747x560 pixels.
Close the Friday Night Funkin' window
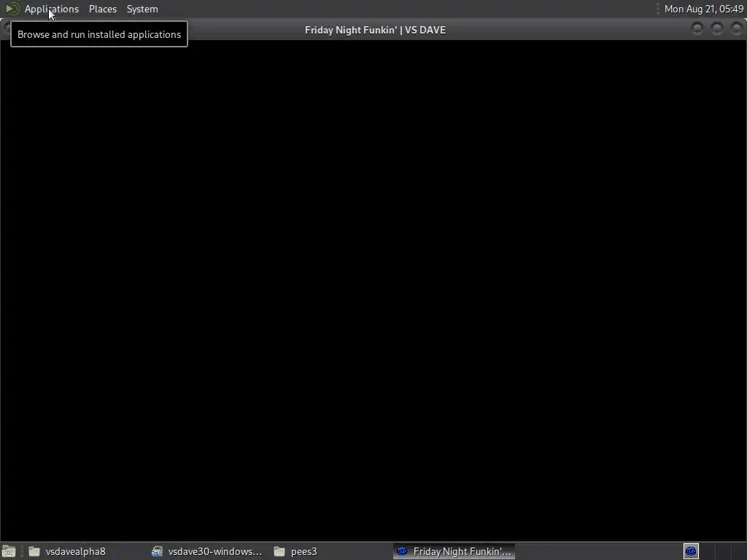tap(737, 29)
